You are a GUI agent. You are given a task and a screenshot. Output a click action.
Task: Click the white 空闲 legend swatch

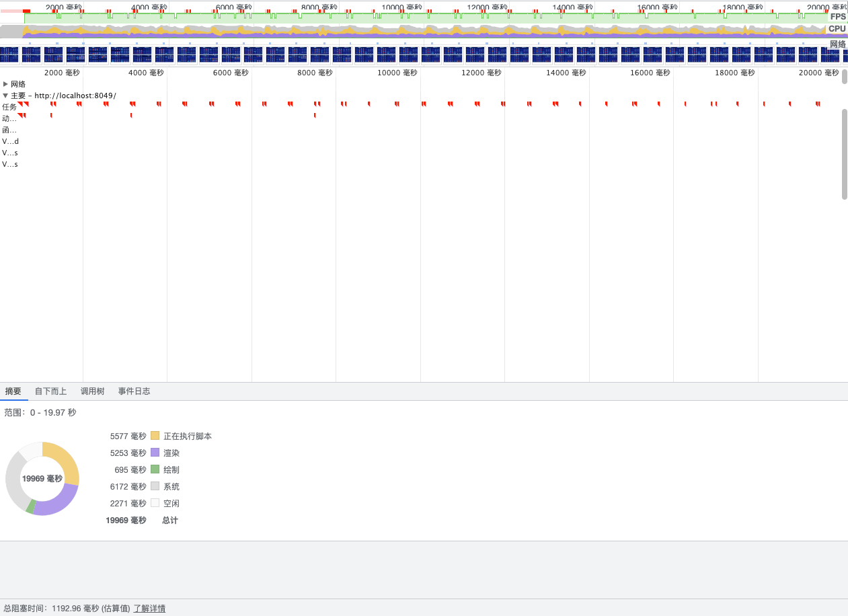coord(155,503)
